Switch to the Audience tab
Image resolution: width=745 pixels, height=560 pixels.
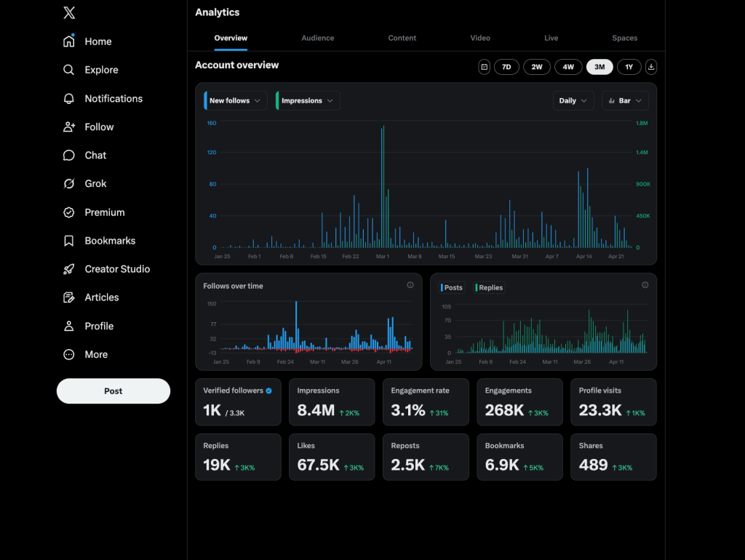[318, 38]
